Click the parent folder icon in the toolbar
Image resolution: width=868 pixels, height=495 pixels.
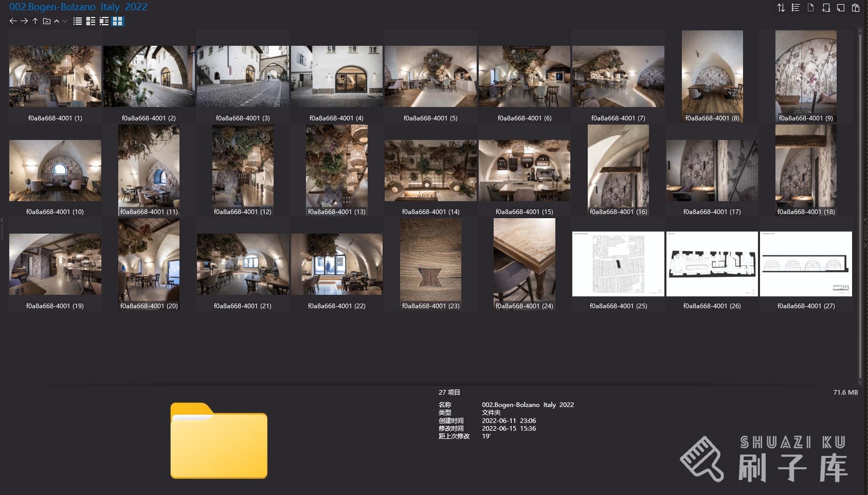(47, 21)
